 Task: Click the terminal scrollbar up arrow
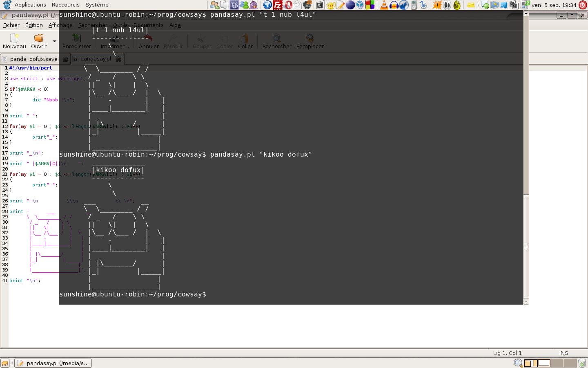tap(526, 13)
